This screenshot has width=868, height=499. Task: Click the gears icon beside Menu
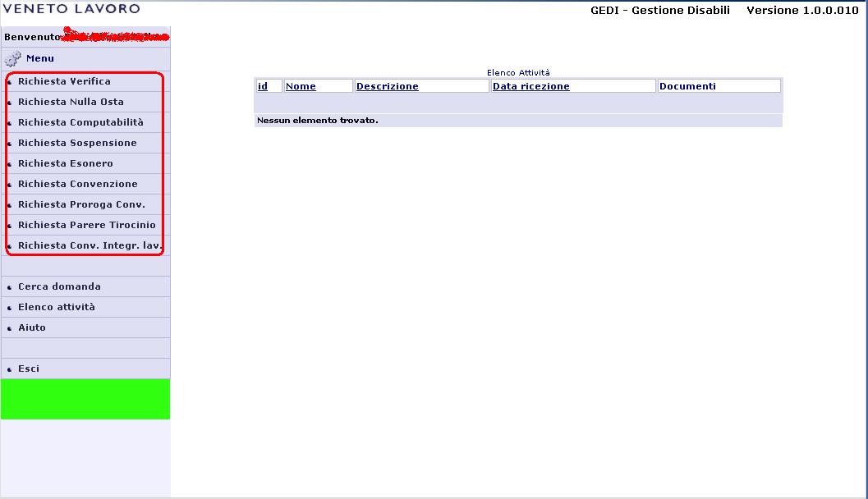tap(12, 59)
